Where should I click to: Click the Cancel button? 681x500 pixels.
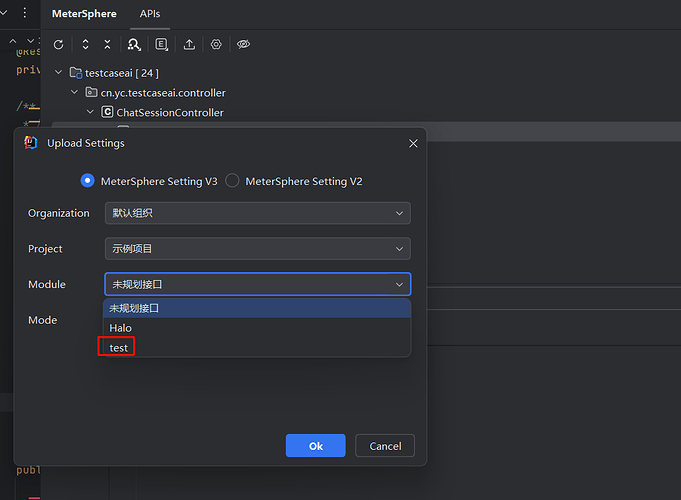[x=385, y=446]
